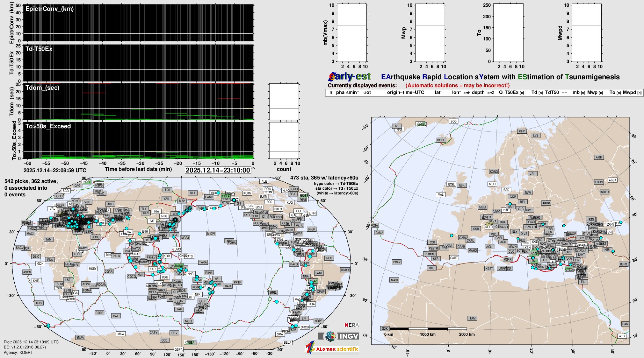Click the EpictrConv_(km) timeline panel
644x358 pixels.
pos(139,23)
